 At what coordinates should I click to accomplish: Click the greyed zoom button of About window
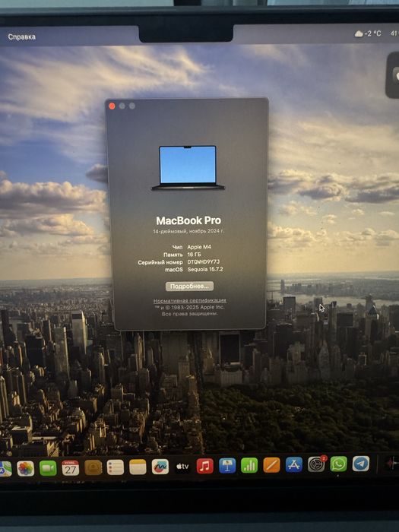132,106
